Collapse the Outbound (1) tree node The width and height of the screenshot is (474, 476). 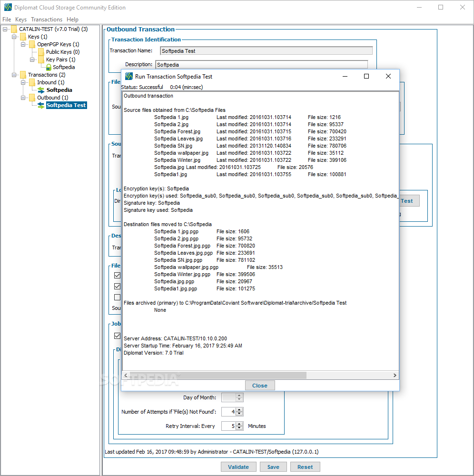pyautogui.click(x=23, y=98)
